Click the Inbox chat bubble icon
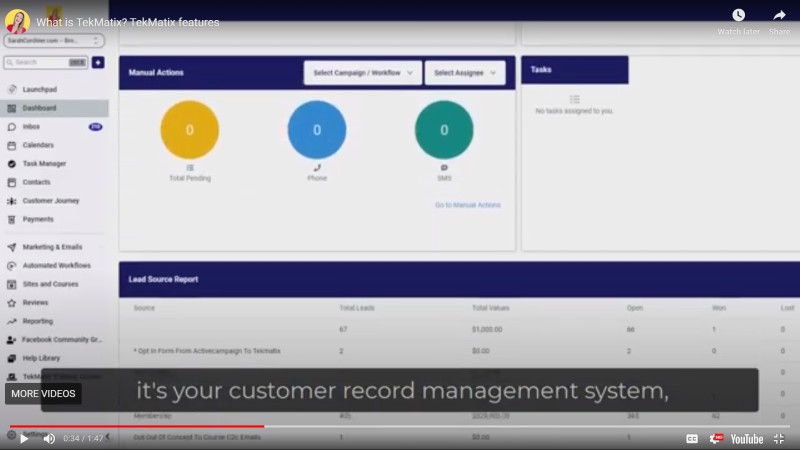Viewport: 800px width, 450px height. [x=12, y=127]
